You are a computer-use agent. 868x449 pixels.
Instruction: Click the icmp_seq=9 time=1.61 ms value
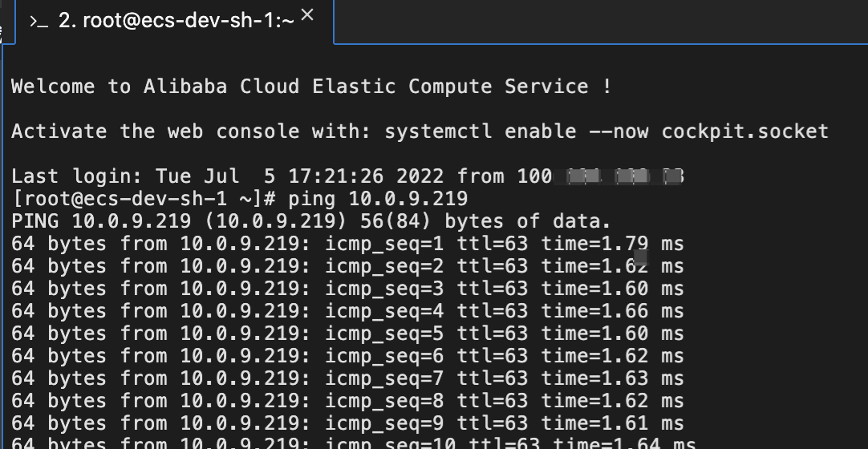pyautogui.click(x=611, y=423)
